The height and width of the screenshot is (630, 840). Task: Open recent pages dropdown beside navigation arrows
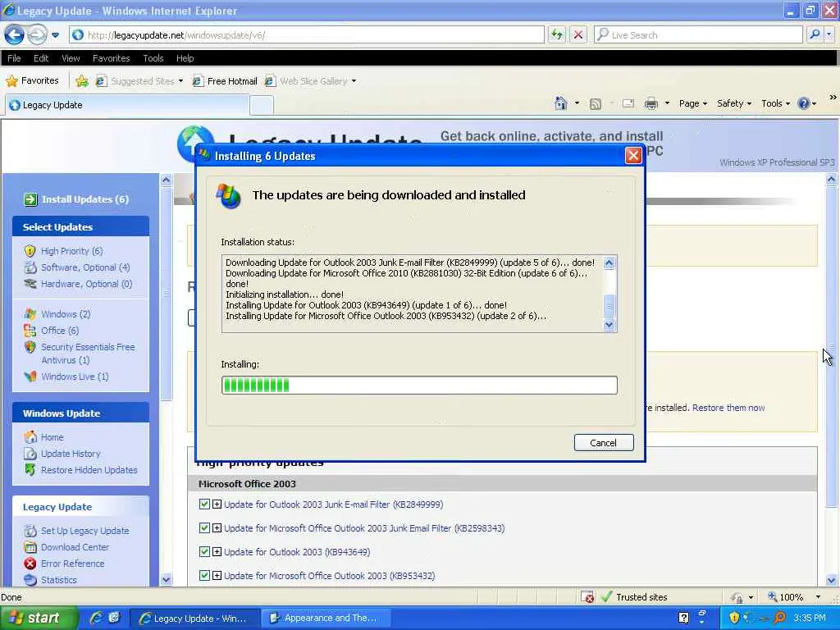point(55,35)
